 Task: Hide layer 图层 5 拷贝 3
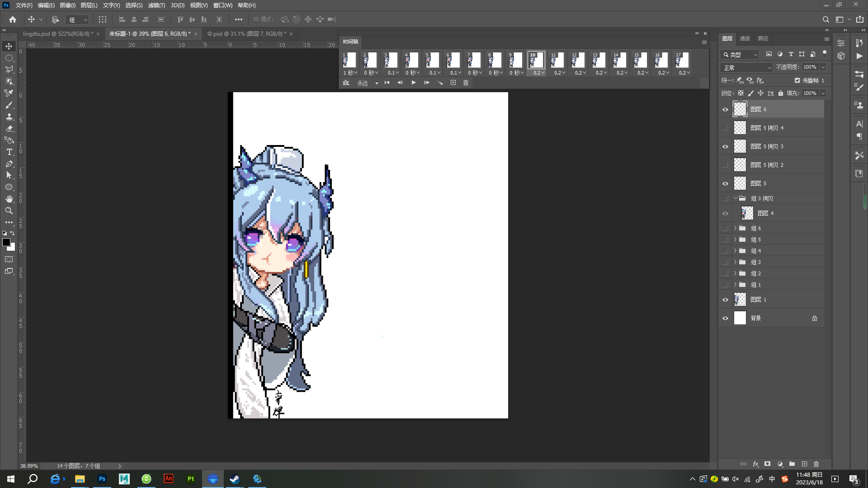click(x=726, y=146)
